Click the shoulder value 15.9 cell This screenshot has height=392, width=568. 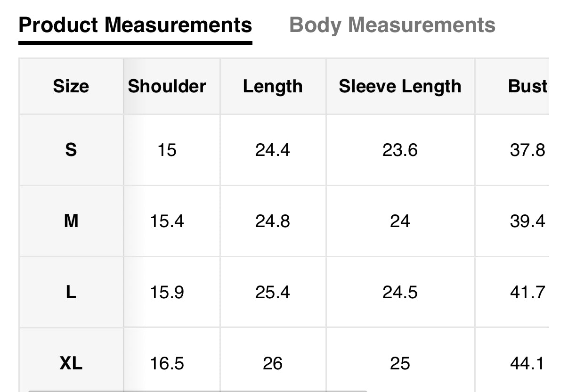pyautogui.click(x=167, y=292)
